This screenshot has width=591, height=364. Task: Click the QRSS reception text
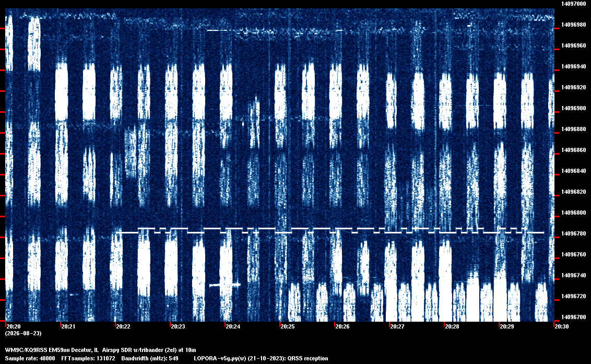(308, 358)
